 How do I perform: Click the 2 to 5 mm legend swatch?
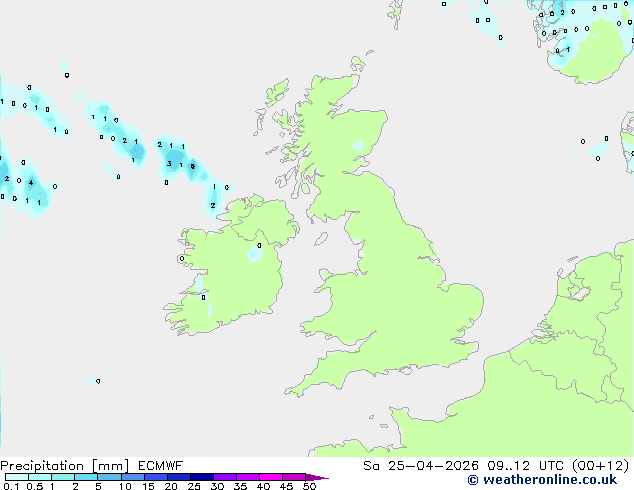tap(86, 477)
